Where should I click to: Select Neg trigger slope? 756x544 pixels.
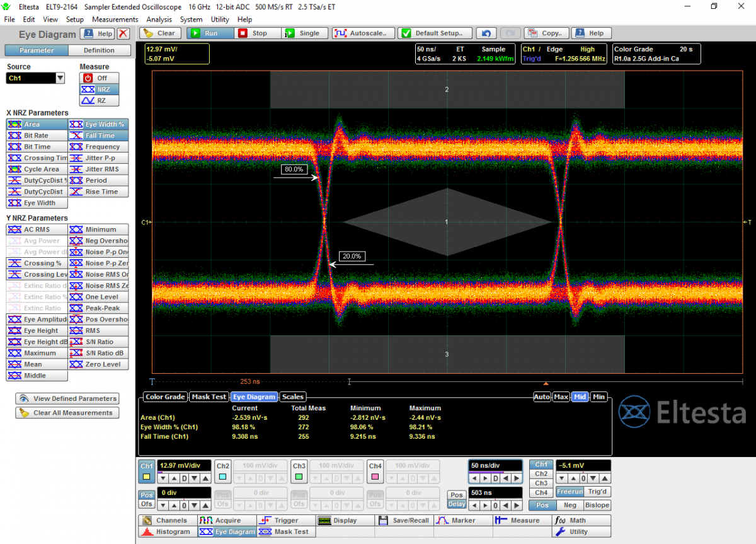(569, 505)
